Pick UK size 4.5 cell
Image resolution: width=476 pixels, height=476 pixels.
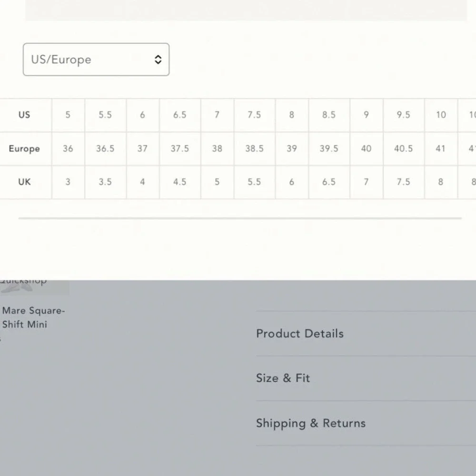(x=180, y=182)
